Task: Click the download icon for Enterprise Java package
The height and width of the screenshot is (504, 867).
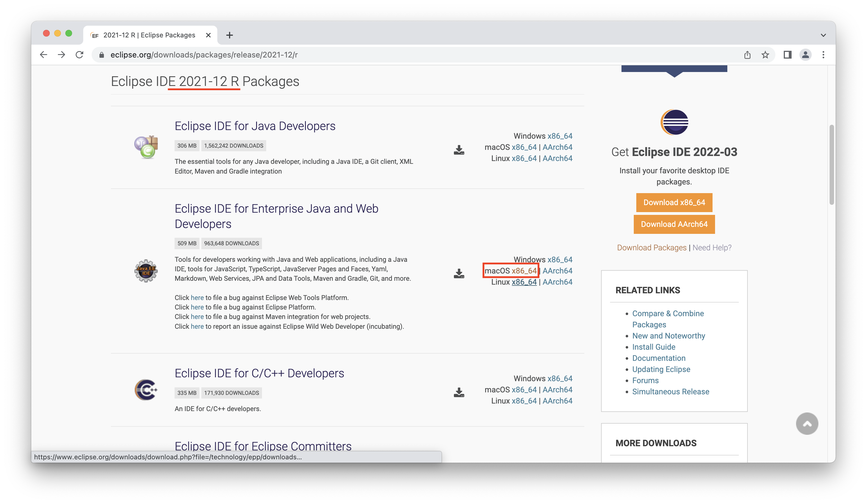Action: tap(459, 273)
